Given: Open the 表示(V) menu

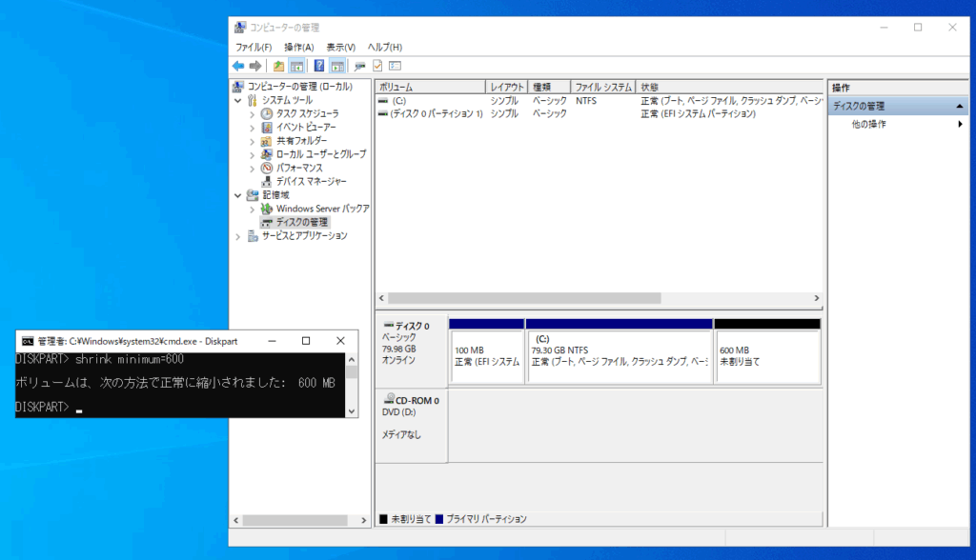Looking at the screenshot, I should 340,47.
